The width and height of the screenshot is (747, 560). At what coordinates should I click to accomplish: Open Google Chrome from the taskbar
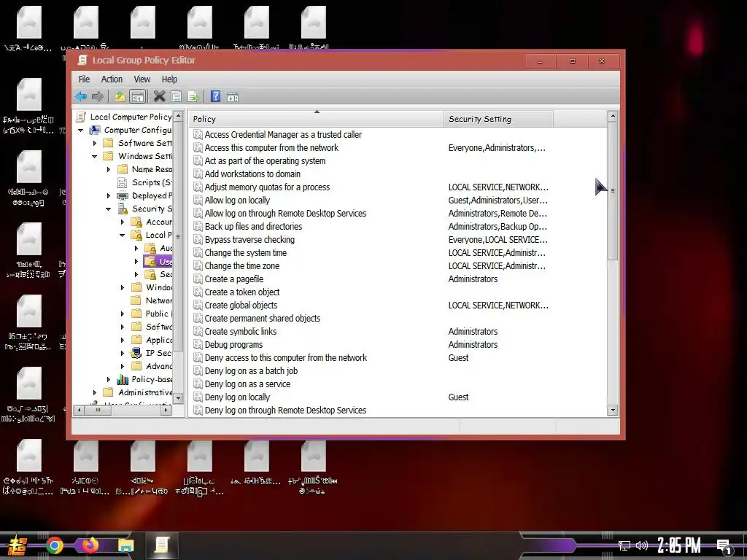click(55, 545)
